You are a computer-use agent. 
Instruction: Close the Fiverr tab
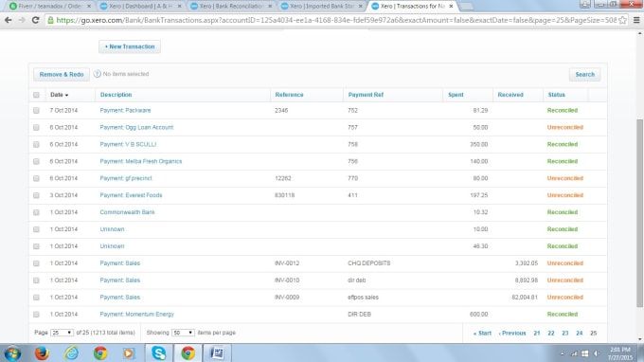(89, 7)
